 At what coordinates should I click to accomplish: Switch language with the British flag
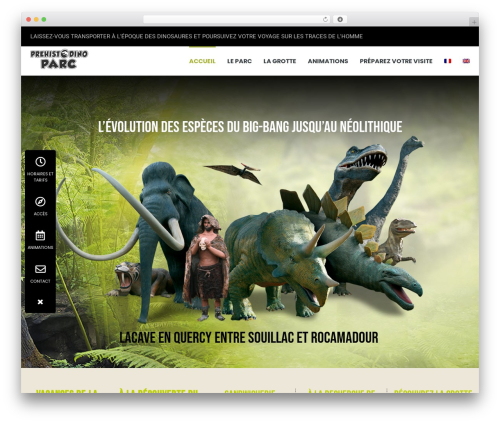coord(466,61)
